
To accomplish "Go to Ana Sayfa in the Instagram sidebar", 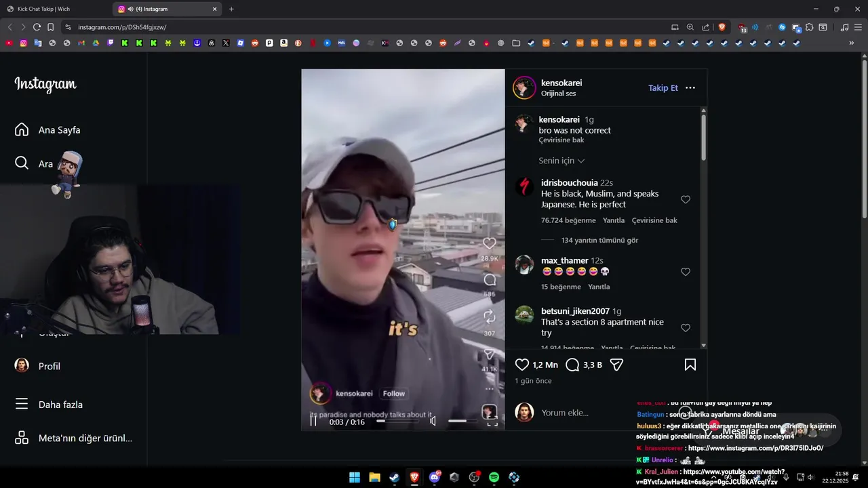I will 49,129.
